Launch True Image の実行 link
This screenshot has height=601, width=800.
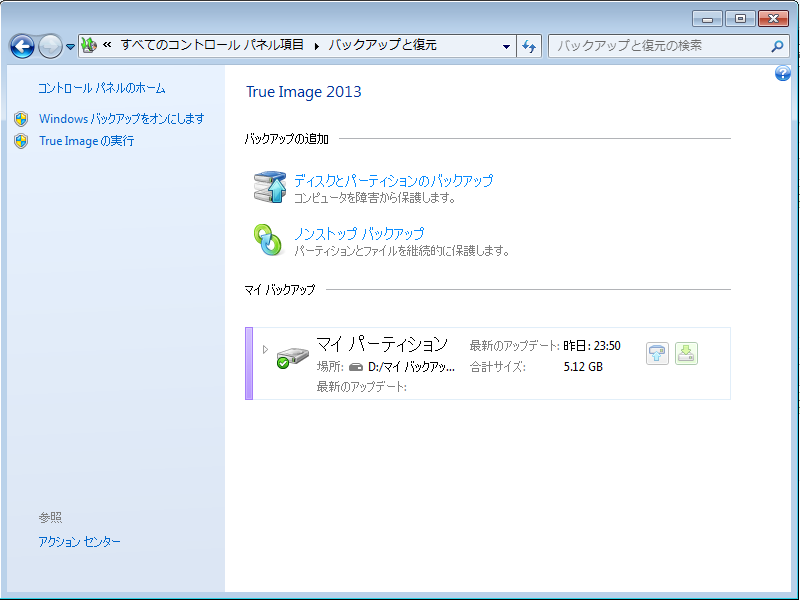pyautogui.click(x=87, y=141)
